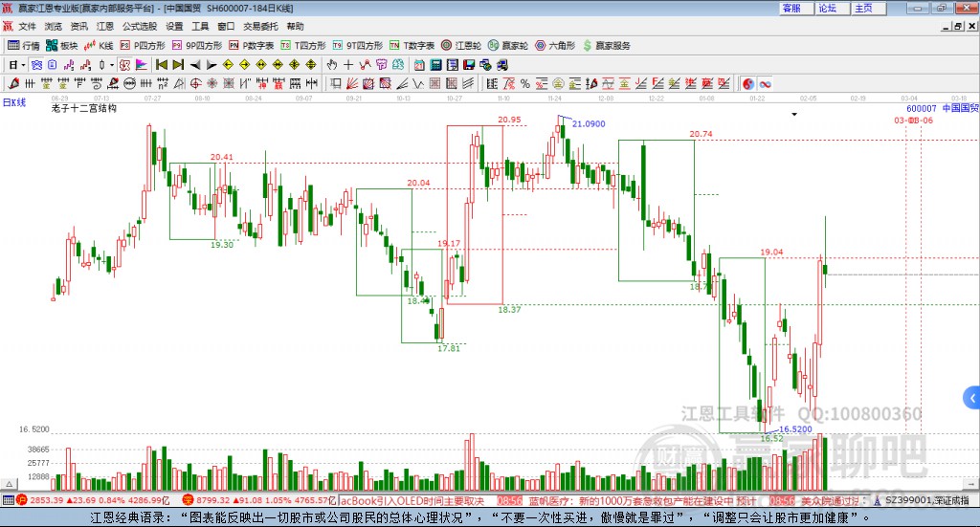The width and height of the screenshot is (980, 527).
Task: Step chart left with black left arrow
Action: pyautogui.click(x=195, y=65)
